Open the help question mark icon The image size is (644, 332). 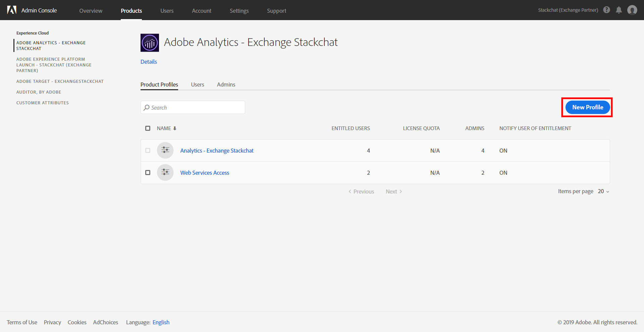coord(606,10)
